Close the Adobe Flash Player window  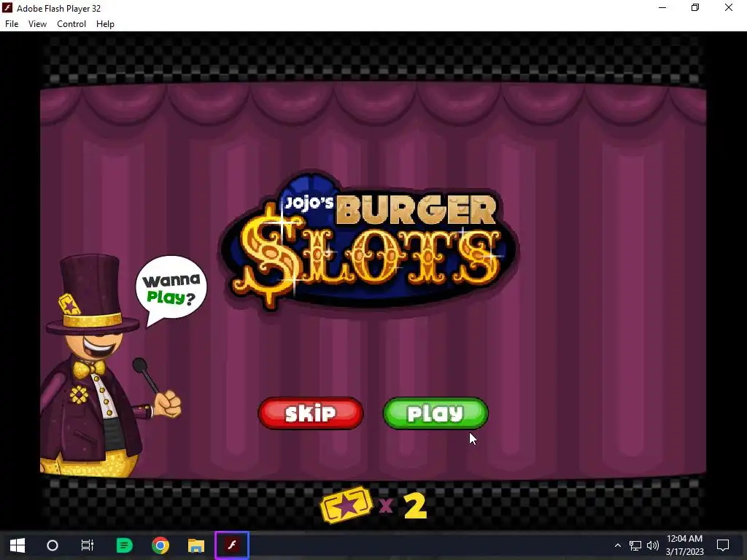coord(729,7)
